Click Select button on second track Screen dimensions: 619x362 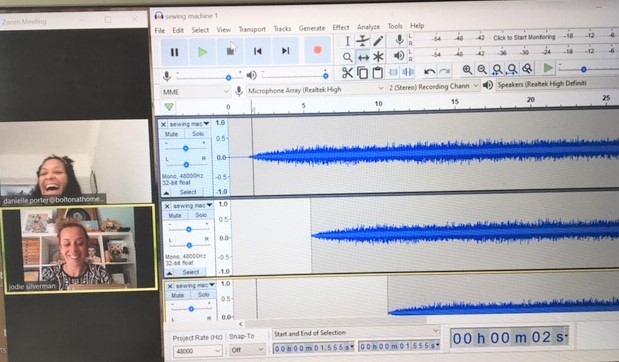pos(191,272)
